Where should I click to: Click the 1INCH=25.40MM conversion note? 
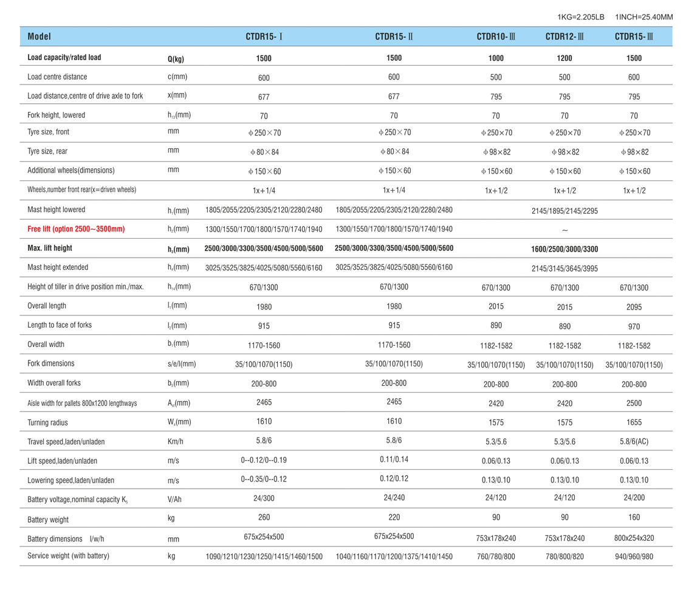coord(644,17)
